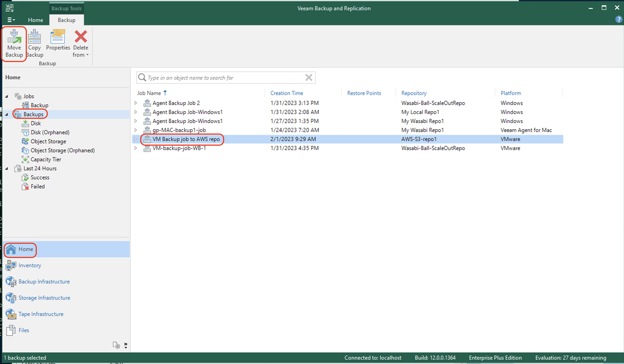The width and height of the screenshot is (624, 364).
Task: Expand navigation pane overflow chevron
Action: [x=126, y=345]
